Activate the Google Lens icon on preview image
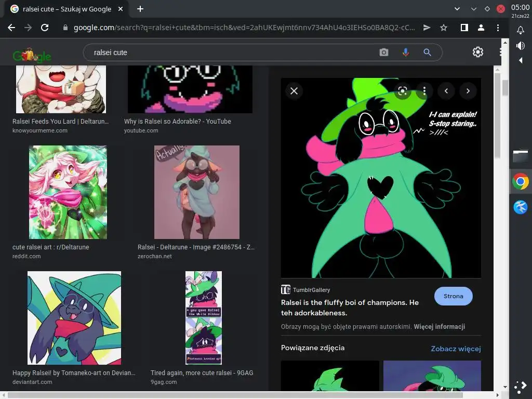532x399 pixels. [403, 91]
